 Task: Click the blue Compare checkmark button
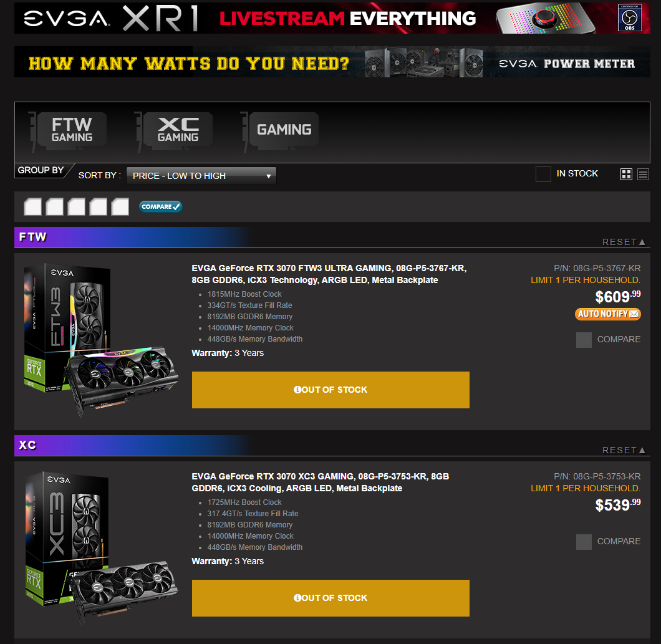coord(161,206)
